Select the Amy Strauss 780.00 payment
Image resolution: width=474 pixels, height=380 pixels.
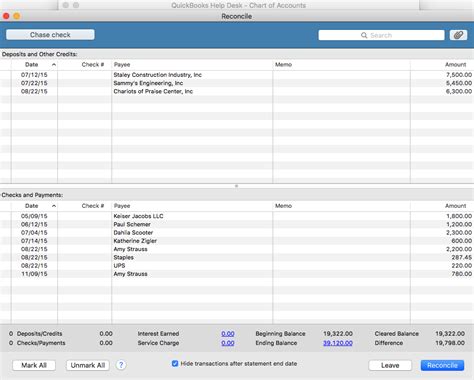(x=237, y=274)
